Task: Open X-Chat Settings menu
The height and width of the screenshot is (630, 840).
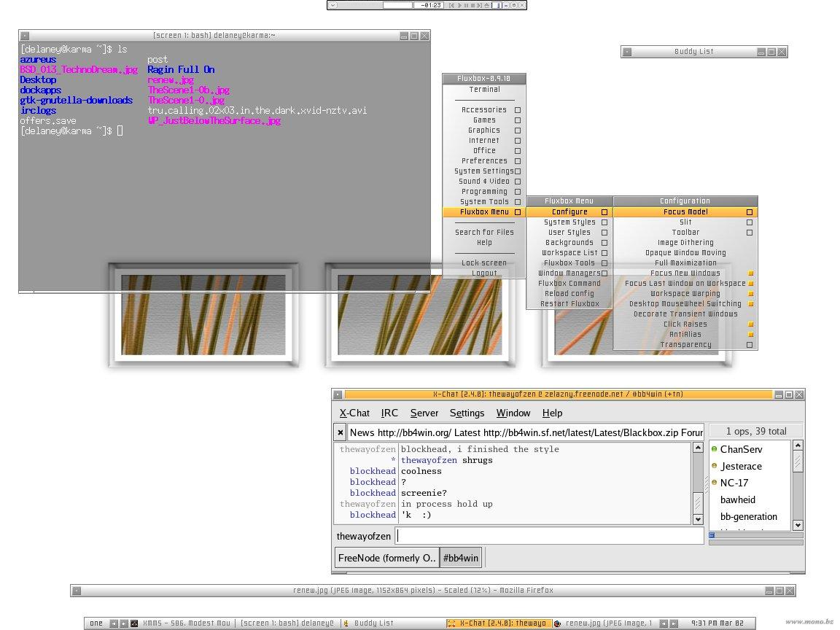Action: pos(467,413)
